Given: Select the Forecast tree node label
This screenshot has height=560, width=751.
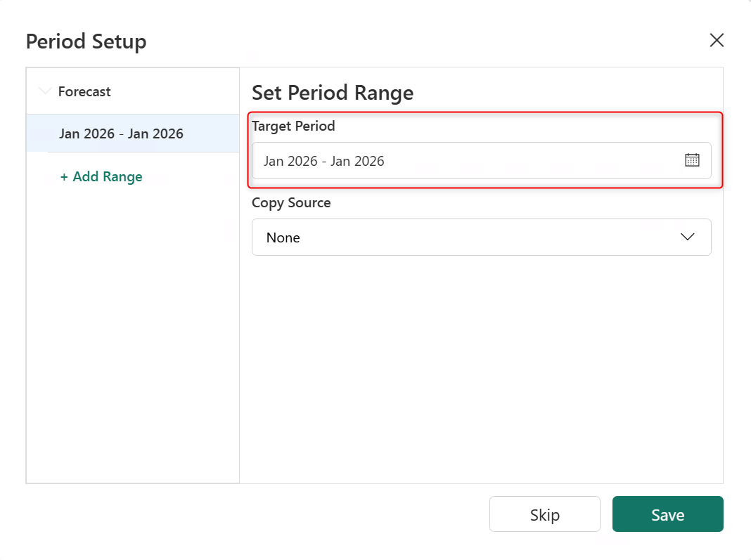Looking at the screenshot, I should pyautogui.click(x=84, y=91).
